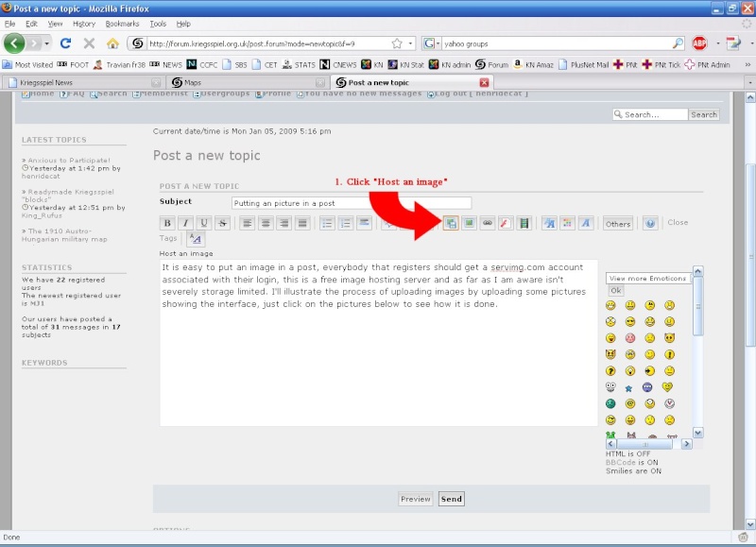The width and height of the screenshot is (756, 547).
Task: Go back with Firefox's green back arrow
Action: pyautogui.click(x=14, y=43)
